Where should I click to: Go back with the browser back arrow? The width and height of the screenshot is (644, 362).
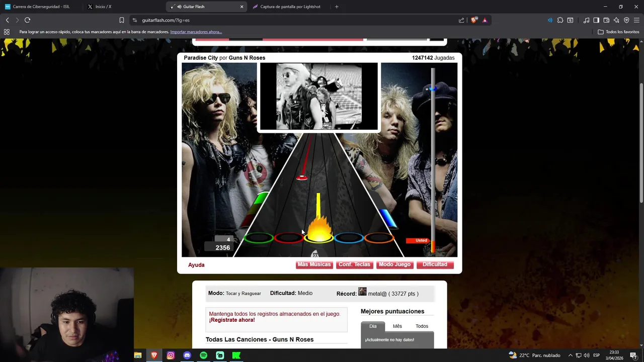tap(7, 20)
